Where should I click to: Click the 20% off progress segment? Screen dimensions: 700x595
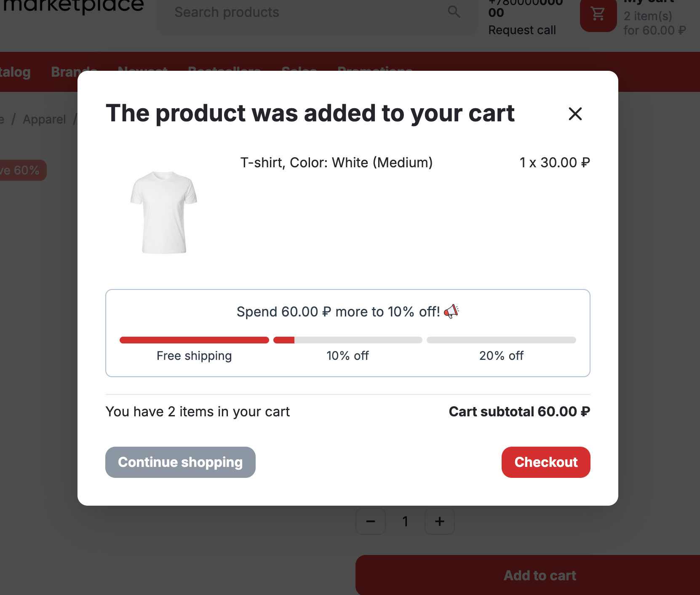click(x=501, y=340)
